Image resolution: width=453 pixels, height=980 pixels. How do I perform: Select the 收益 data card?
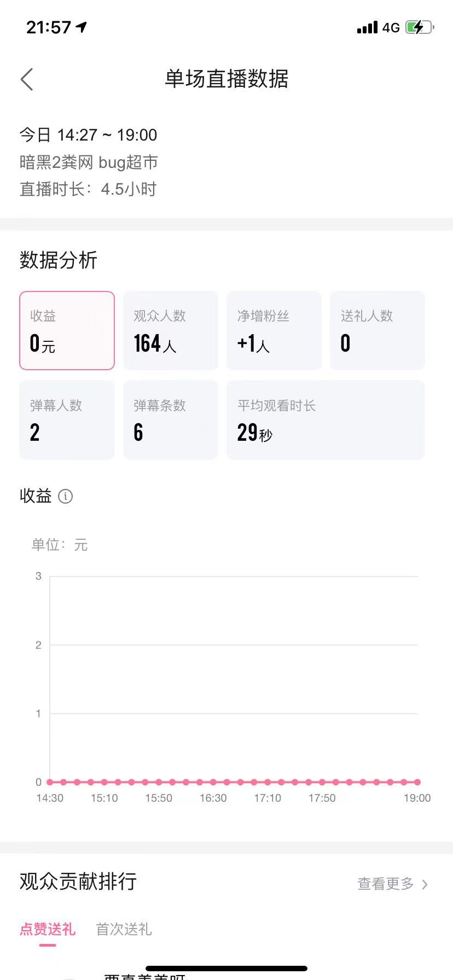[x=67, y=330]
